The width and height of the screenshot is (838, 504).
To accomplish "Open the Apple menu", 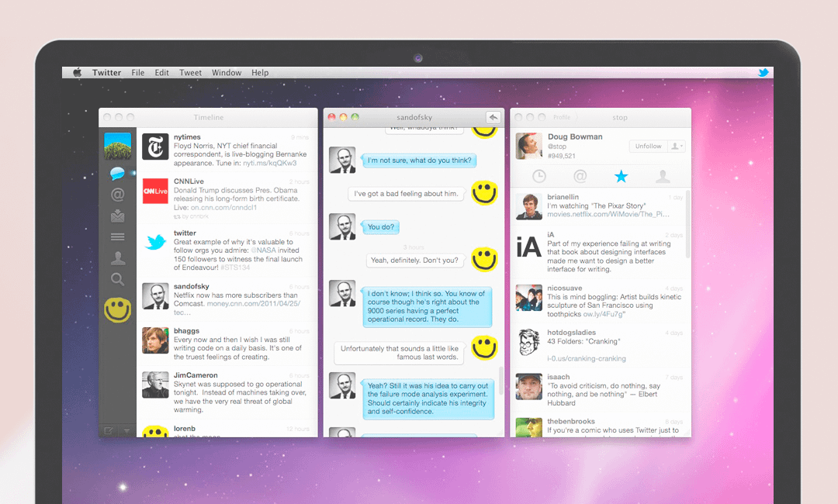I will 78,73.
